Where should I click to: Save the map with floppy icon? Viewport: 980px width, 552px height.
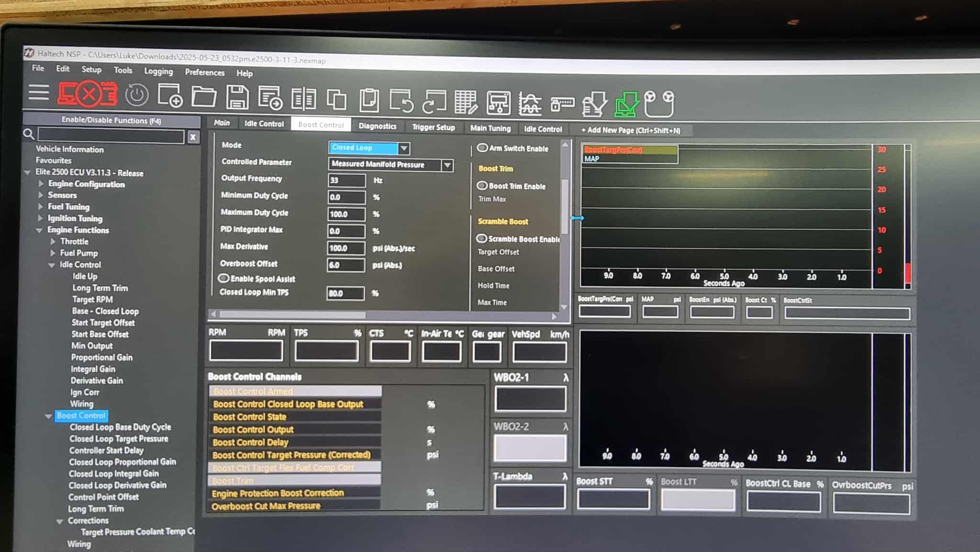pos(237,97)
